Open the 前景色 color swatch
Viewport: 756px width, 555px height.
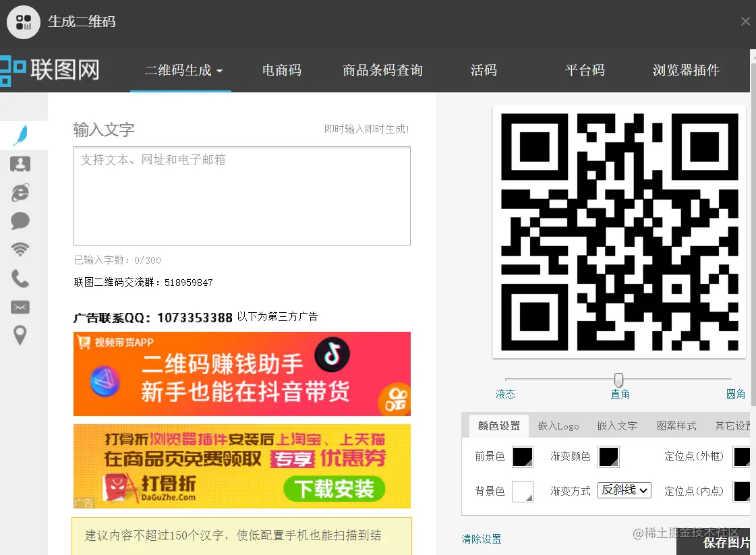523,457
